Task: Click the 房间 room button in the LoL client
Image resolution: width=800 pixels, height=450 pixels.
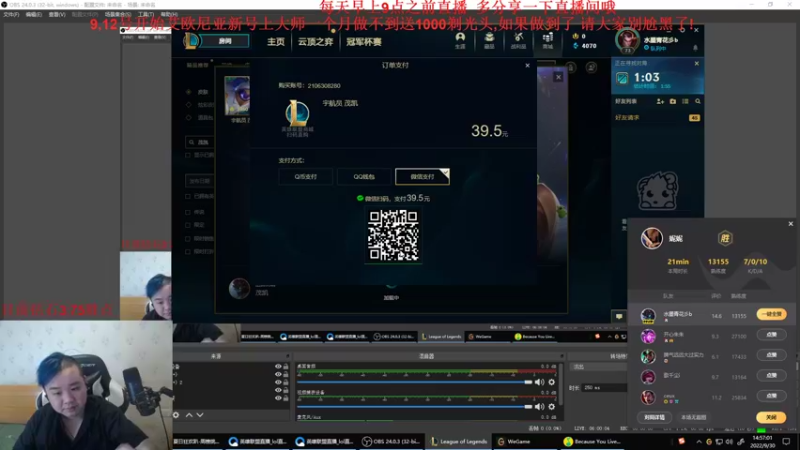Action: pyautogui.click(x=225, y=41)
